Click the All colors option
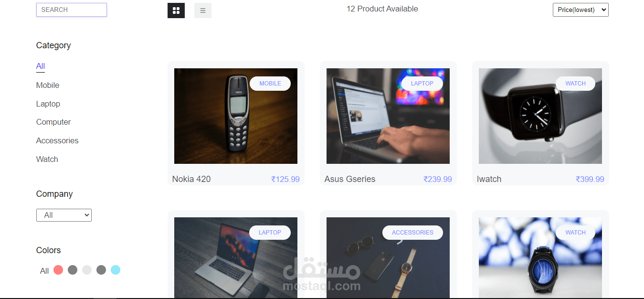The width and height of the screenshot is (644, 299). [x=44, y=271]
